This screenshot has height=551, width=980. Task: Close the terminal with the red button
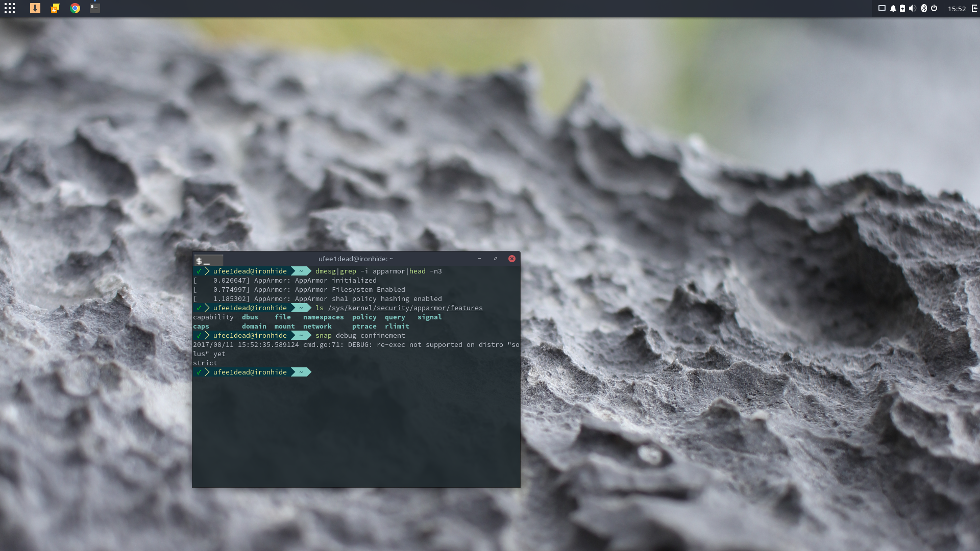click(x=512, y=259)
